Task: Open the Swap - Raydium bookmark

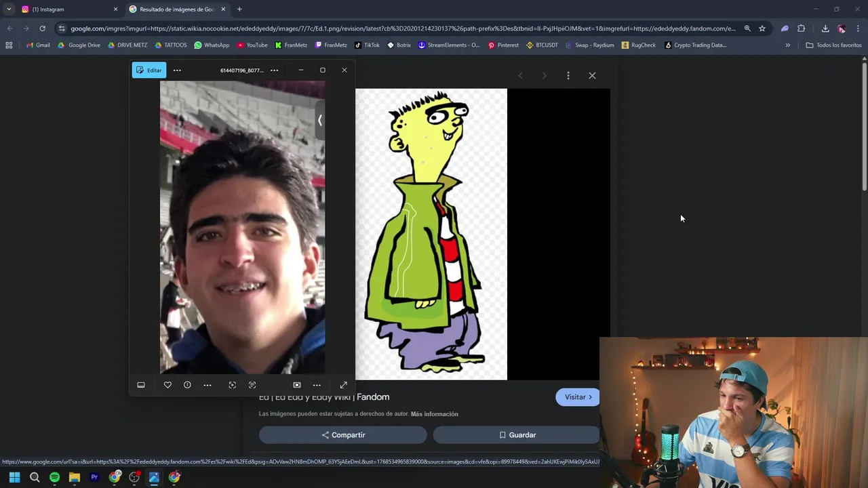Action: click(x=590, y=45)
